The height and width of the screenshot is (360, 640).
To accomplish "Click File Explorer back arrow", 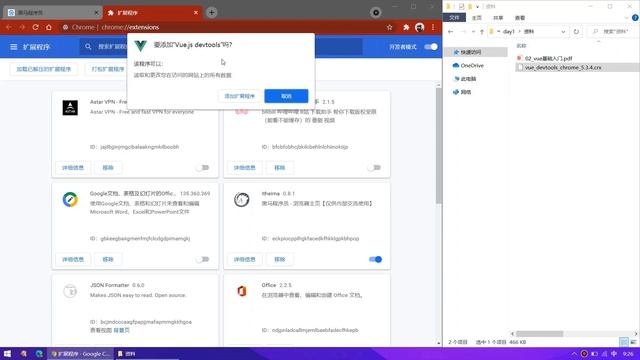I will point(451,32).
